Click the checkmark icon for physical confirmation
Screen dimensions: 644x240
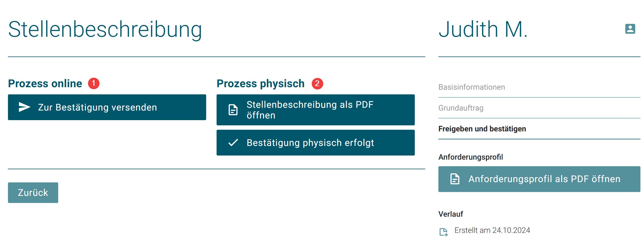click(x=233, y=143)
